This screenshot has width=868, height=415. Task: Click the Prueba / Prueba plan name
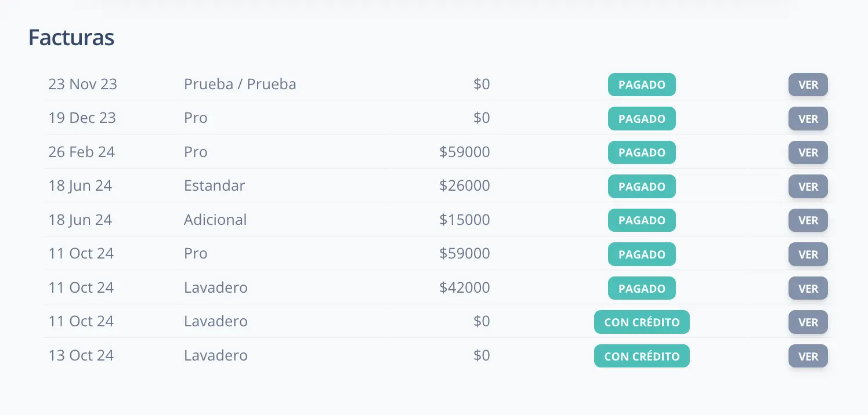tap(240, 85)
